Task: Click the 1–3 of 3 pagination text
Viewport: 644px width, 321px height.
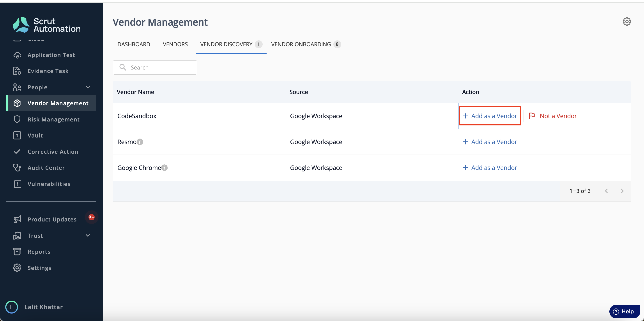Action: (580, 191)
